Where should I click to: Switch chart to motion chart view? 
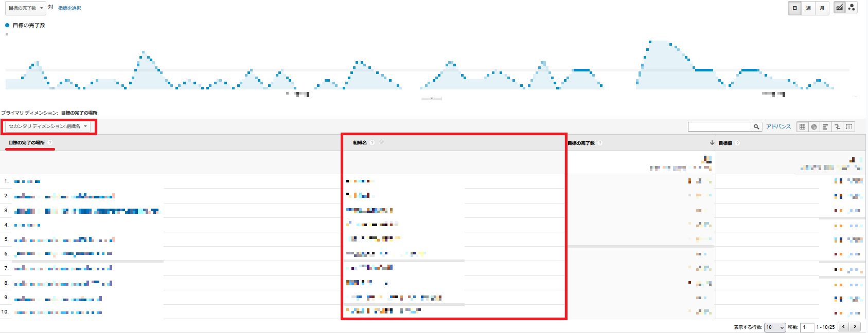click(x=852, y=8)
